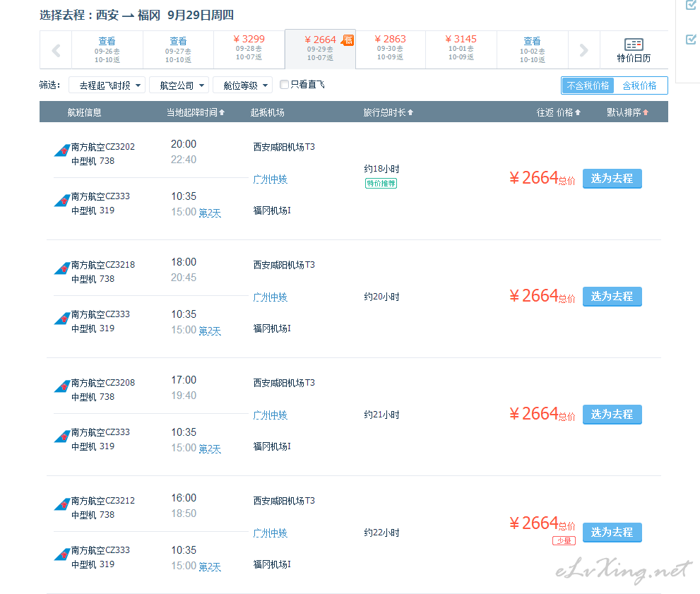Sort by 往返价格 column
The width and height of the screenshot is (700, 594).
click(x=559, y=112)
